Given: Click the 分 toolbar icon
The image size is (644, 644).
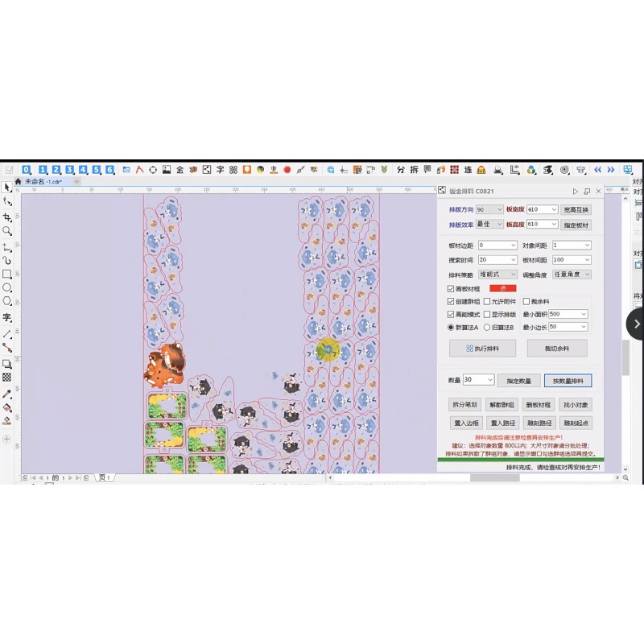Looking at the screenshot, I should (x=401, y=170).
